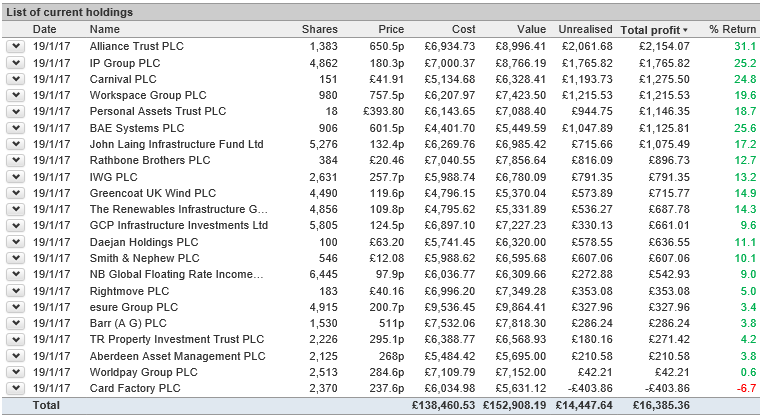This screenshot has height=416, width=761.
Task: Click the -6.7 return for Card Factory
Action: tap(746, 388)
